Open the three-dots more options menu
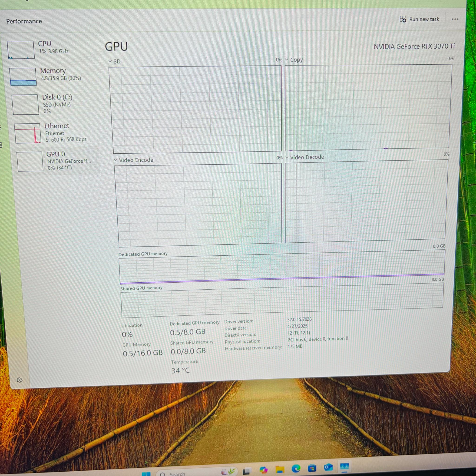Viewport: 476px width, 476px height. (x=455, y=19)
